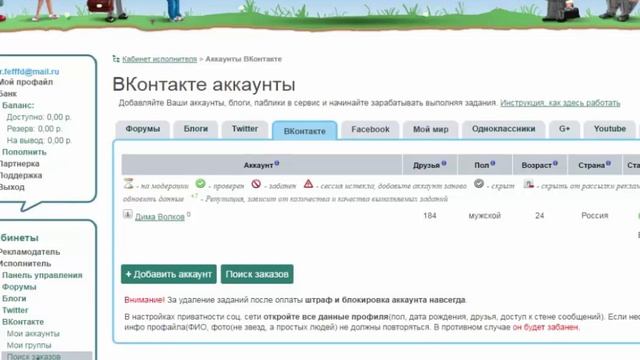Viewport: 640px width, 360px height.
Task: Click the Пол column header
Action: tap(485, 165)
